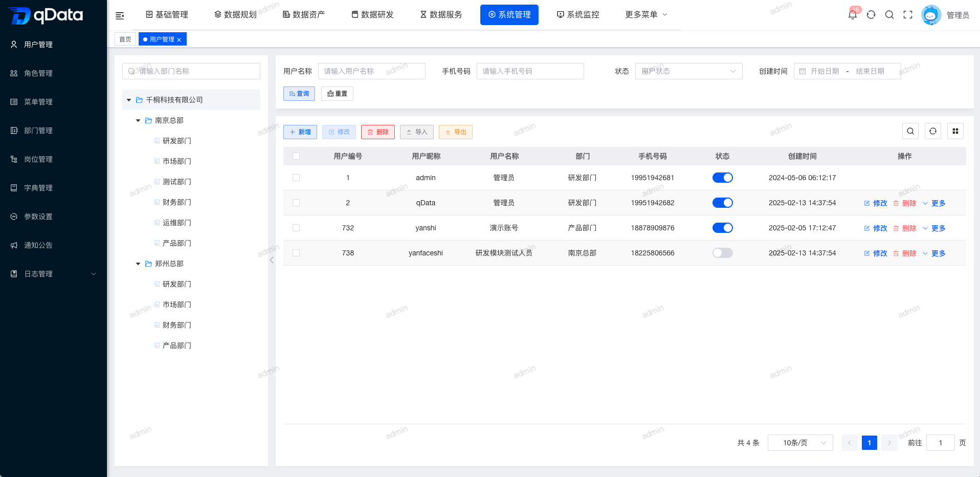The image size is (980, 477).
Task: Switch to 数据资产 top menu
Action: 304,15
